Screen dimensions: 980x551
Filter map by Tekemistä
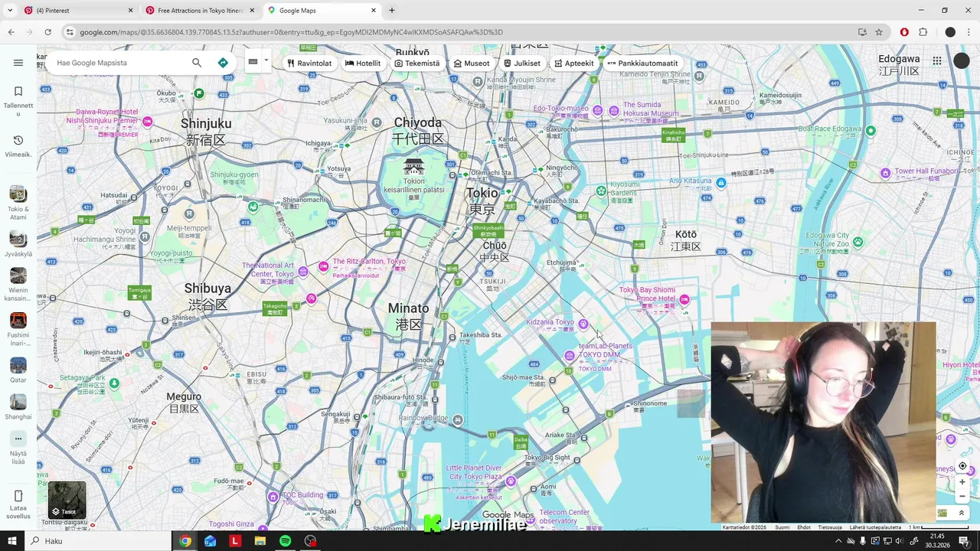tap(417, 64)
